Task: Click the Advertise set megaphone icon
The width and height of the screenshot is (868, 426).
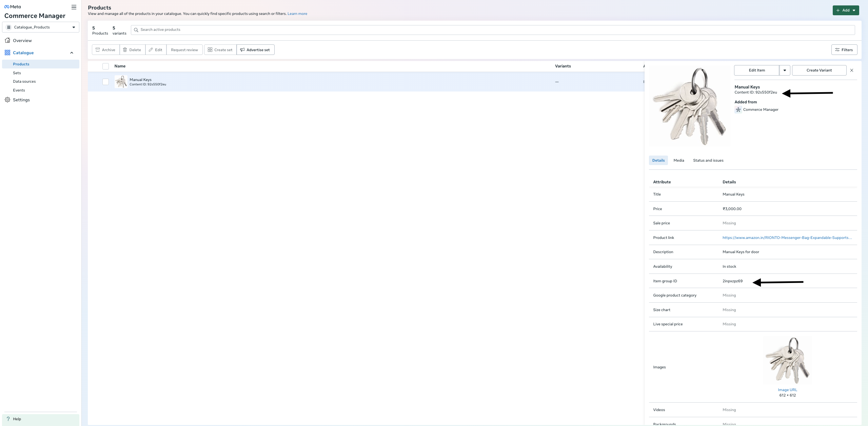Action: [x=242, y=49]
